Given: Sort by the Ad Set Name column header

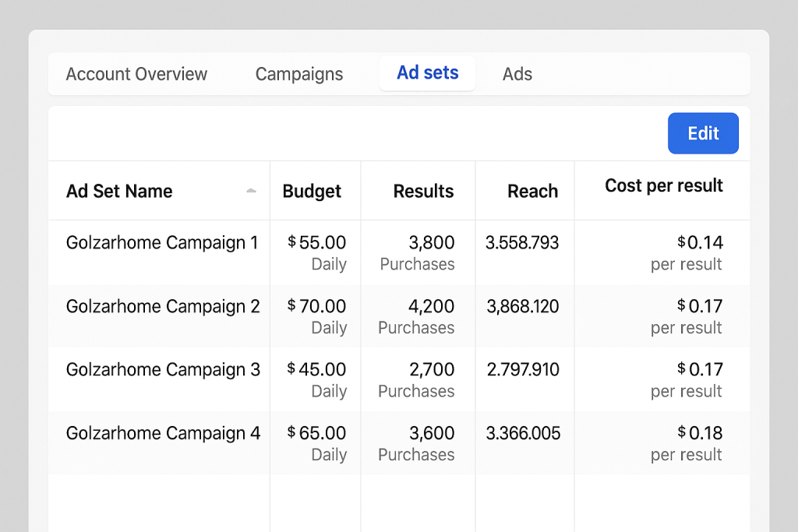Looking at the screenshot, I should (x=119, y=191).
